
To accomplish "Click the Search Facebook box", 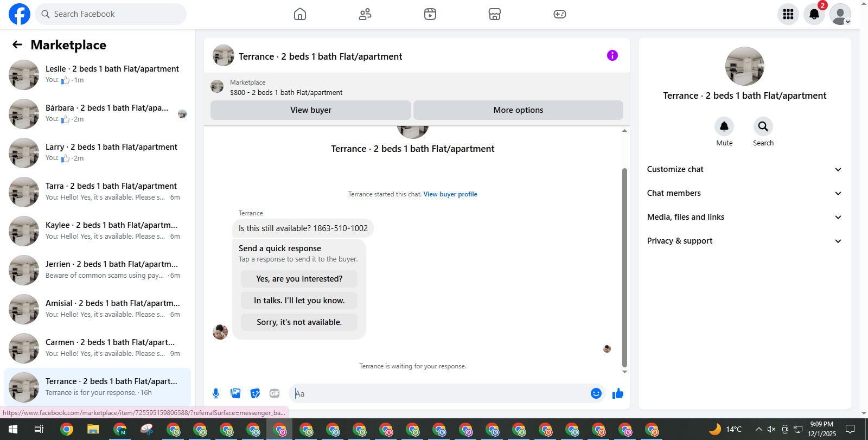I will (111, 14).
